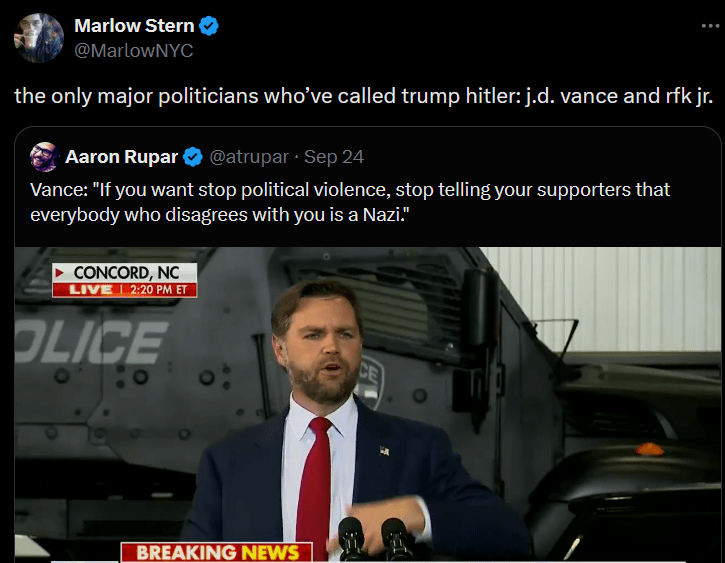Click the BREAKING NEWS banner in video
The height and width of the screenshot is (563, 725).
217,552
